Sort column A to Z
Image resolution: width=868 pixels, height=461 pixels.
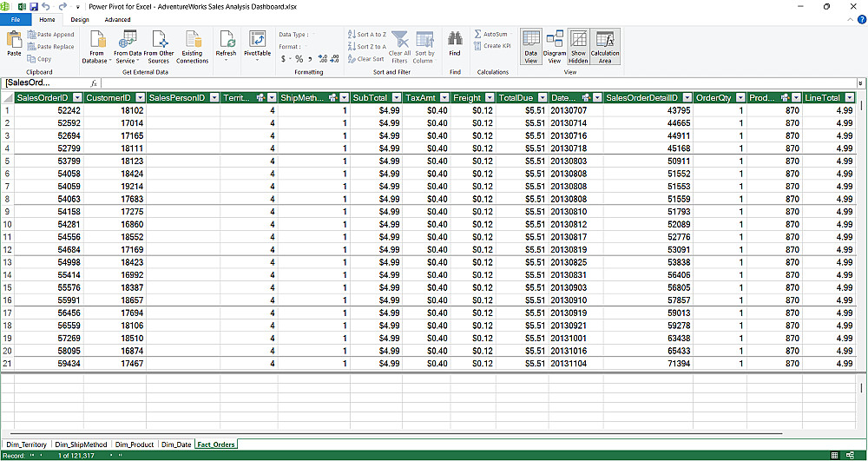[x=367, y=35]
